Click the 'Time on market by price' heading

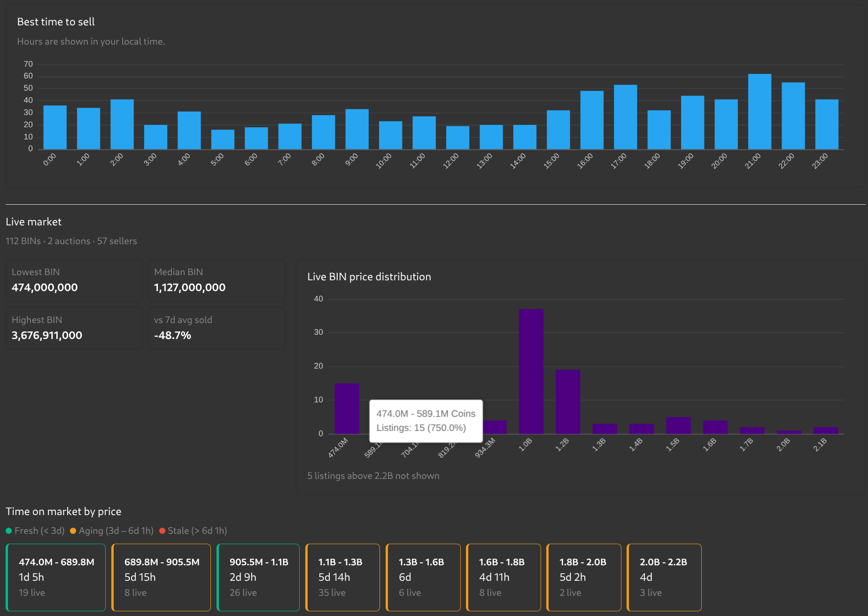(x=63, y=511)
